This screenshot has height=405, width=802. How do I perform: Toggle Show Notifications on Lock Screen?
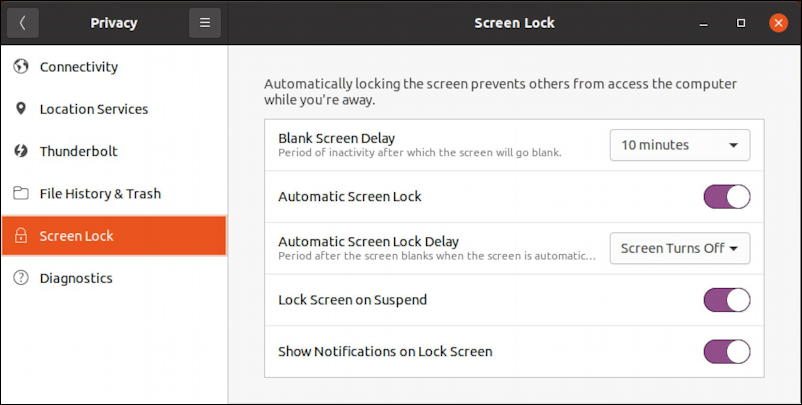click(x=727, y=352)
